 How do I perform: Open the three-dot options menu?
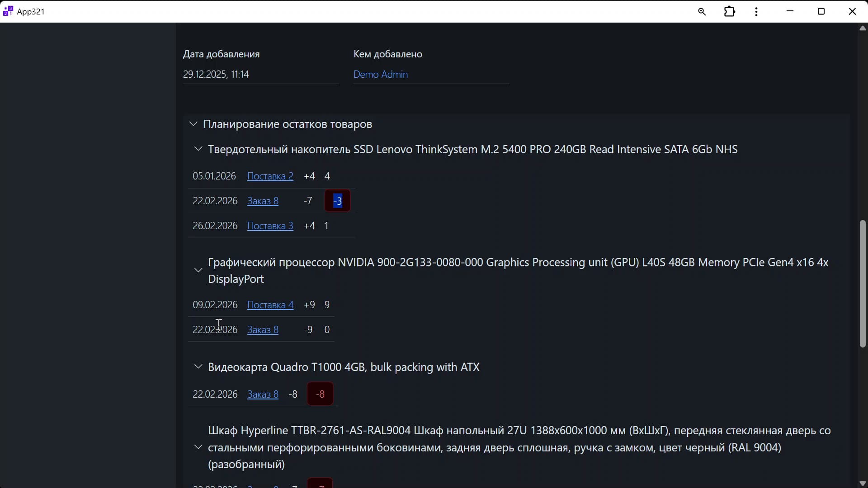[x=756, y=12]
